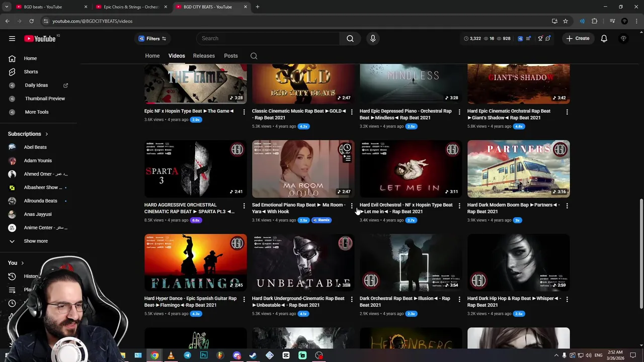Click the Remix badge on Ma Room video
The width and height of the screenshot is (644, 362).
(321, 220)
